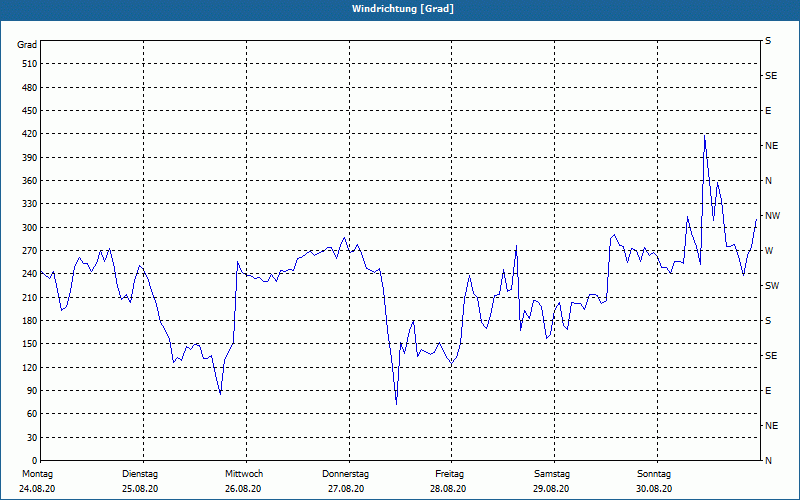
Task: Click the 180 degree axis value
Action: tap(30, 321)
